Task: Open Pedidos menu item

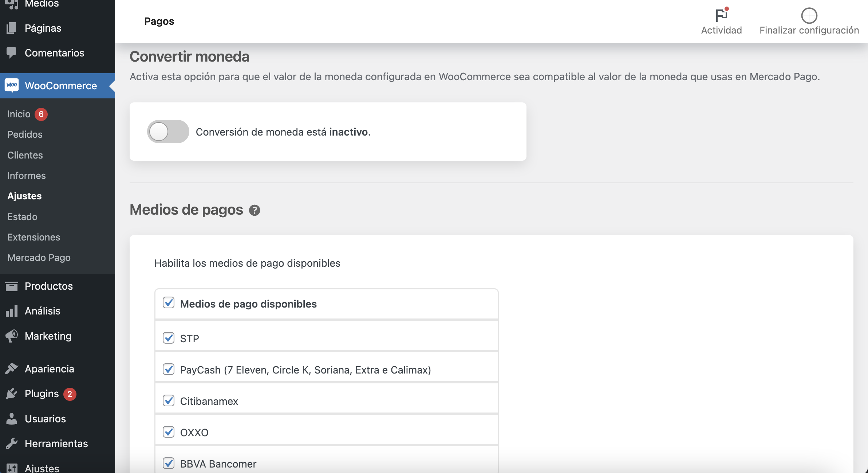Action: tap(24, 134)
